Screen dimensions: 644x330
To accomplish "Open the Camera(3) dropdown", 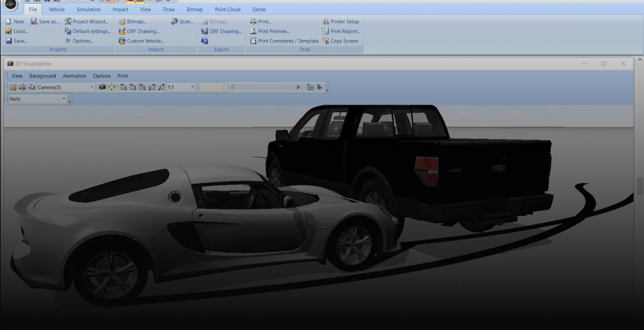I will point(92,87).
